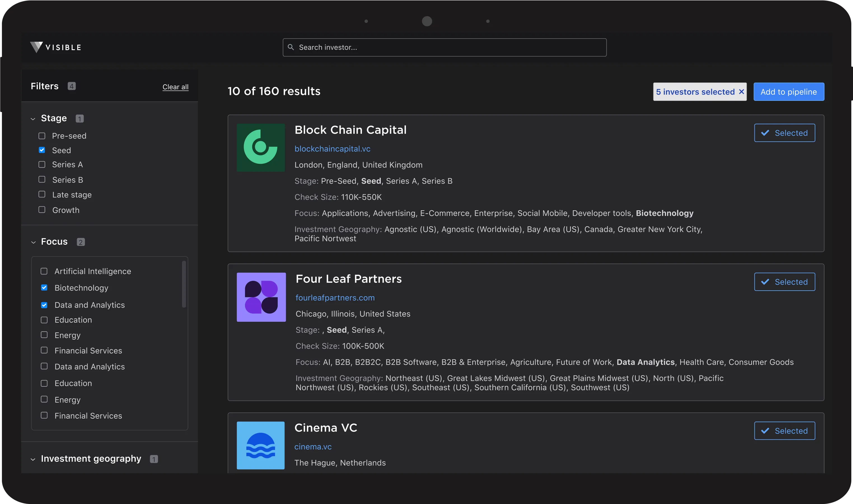The image size is (853, 504).
Task: Click the Four Leaf Partners logo
Action: pyautogui.click(x=261, y=297)
